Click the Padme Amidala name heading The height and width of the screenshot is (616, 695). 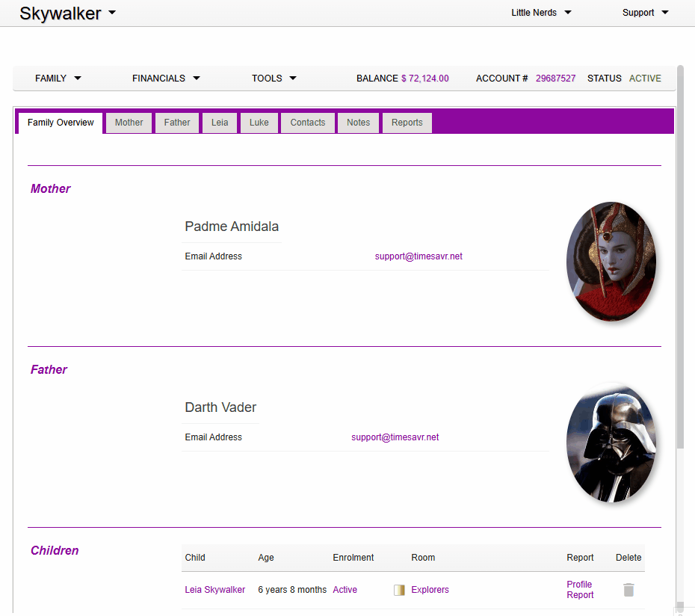tap(232, 227)
